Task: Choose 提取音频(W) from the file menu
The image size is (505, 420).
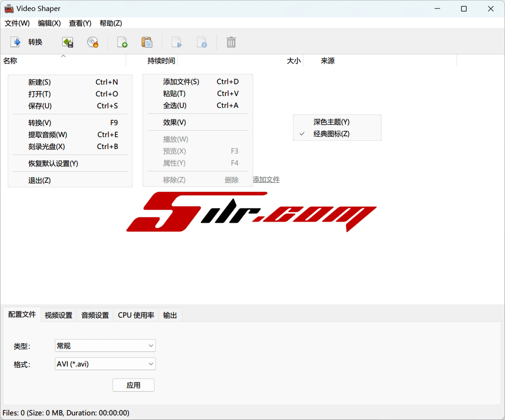Action: tap(47, 135)
